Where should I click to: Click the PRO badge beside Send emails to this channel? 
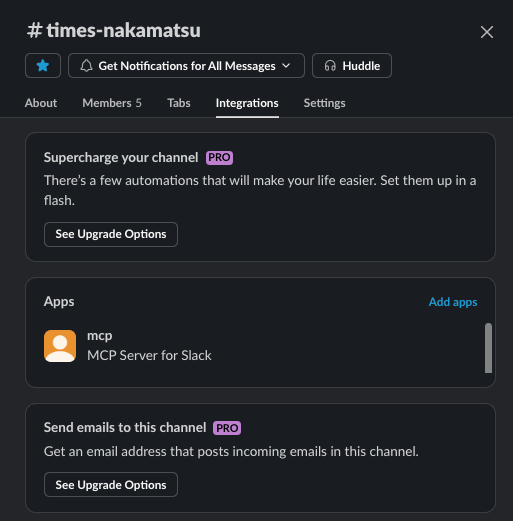point(227,428)
